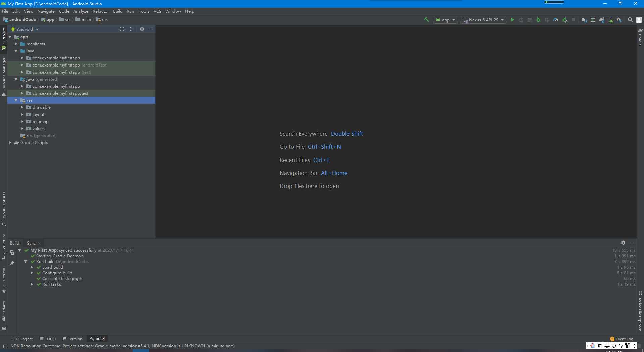
Task: Select com.example.myfirstapp (androidTest) package
Action: (x=81, y=65)
